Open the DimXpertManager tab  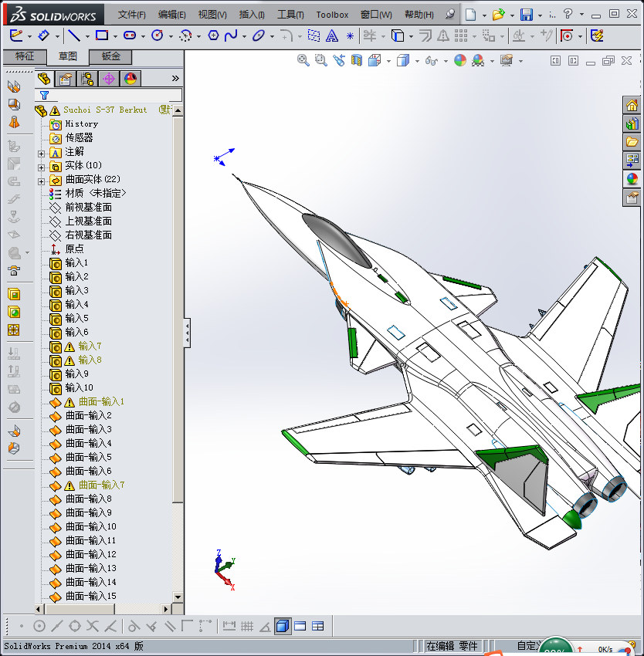pos(109,79)
